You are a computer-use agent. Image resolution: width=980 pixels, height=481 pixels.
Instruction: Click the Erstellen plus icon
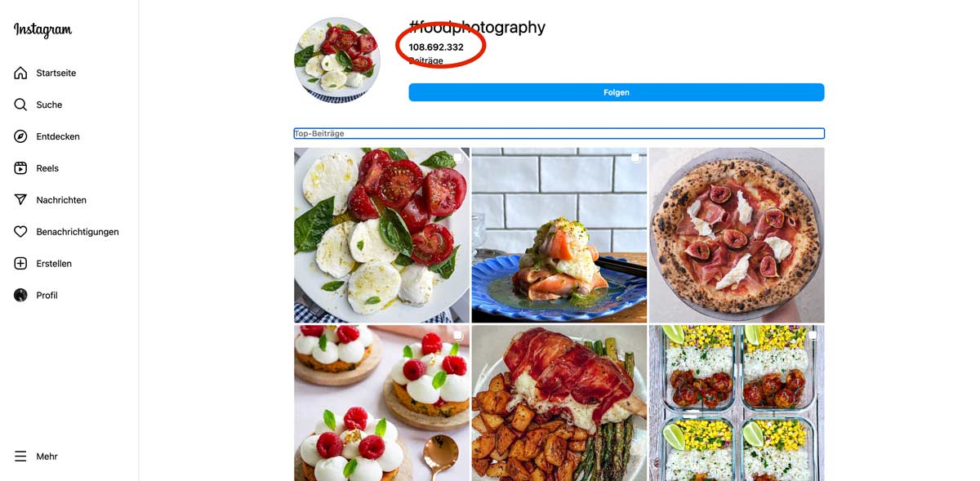click(x=20, y=264)
